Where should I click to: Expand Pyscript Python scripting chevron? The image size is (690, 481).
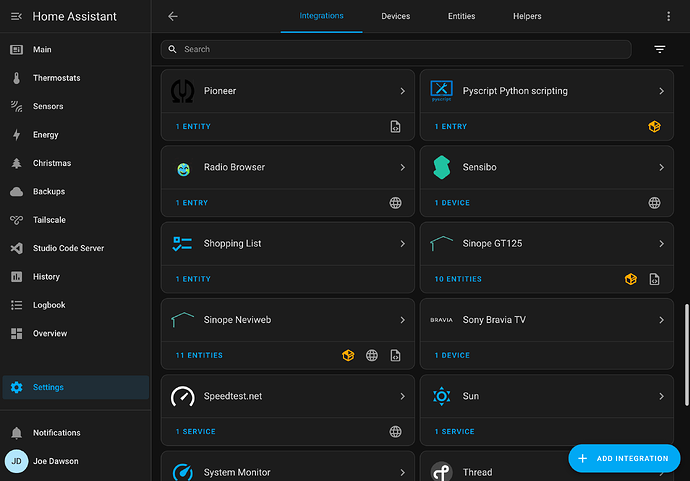pos(661,91)
